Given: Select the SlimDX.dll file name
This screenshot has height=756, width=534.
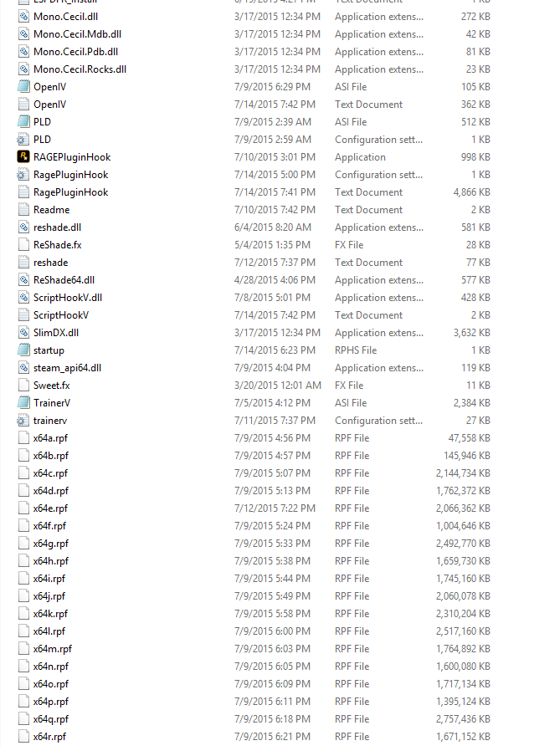Looking at the screenshot, I should coord(56,333).
